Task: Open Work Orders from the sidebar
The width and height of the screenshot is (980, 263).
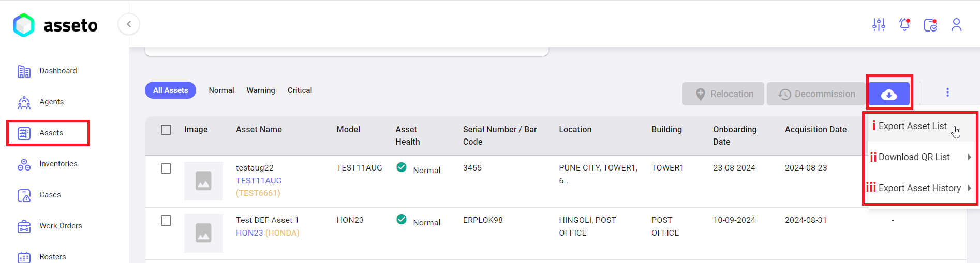Action: [x=61, y=226]
